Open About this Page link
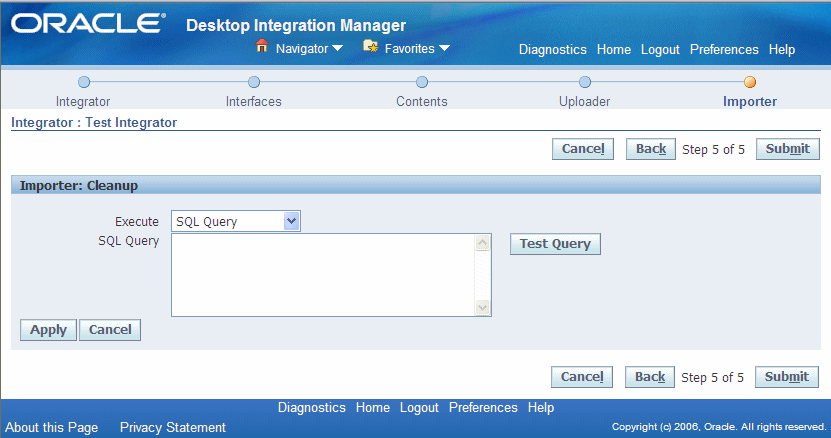Viewport: 831px width, 438px height. pyautogui.click(x=52, y=427)
